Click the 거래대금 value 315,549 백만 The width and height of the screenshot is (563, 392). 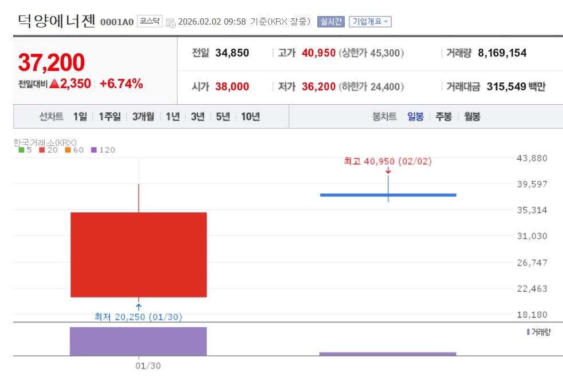516,86
